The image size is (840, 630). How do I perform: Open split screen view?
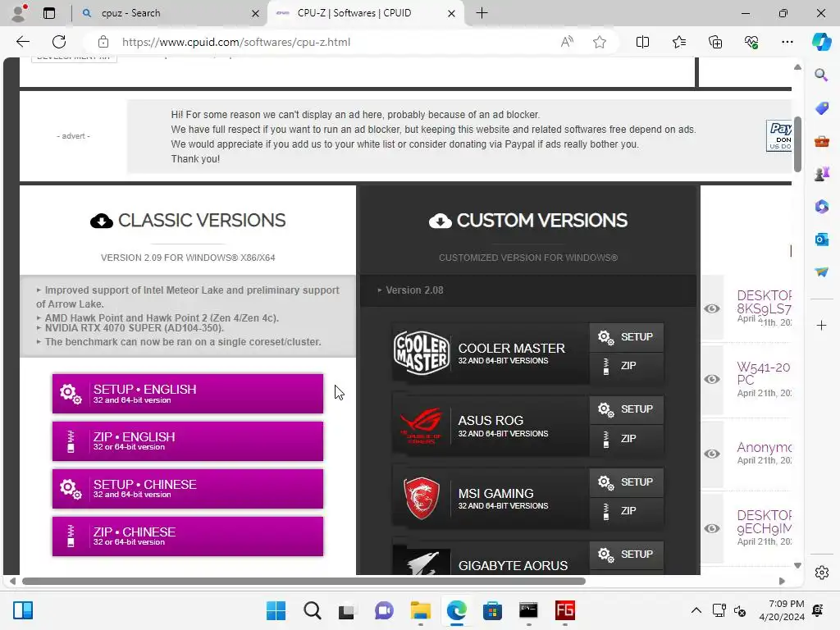(x=642, y=42)
